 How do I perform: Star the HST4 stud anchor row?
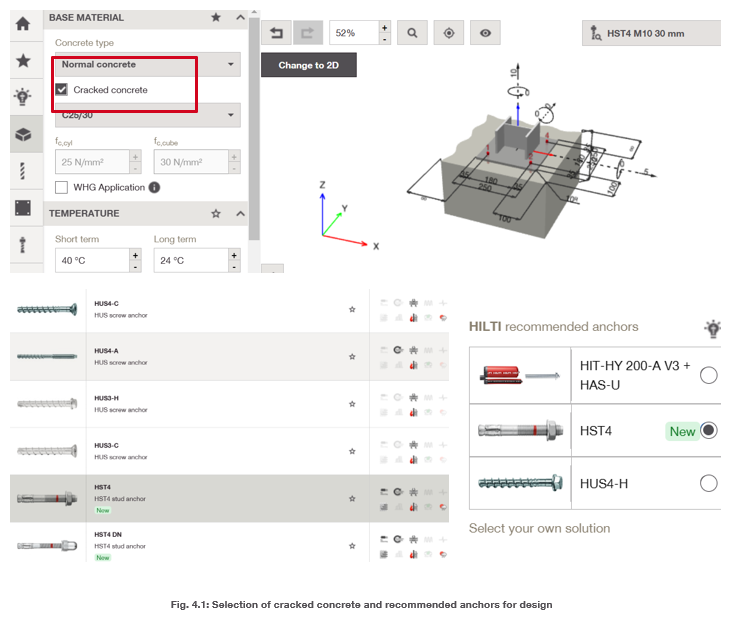pos(352,498)
